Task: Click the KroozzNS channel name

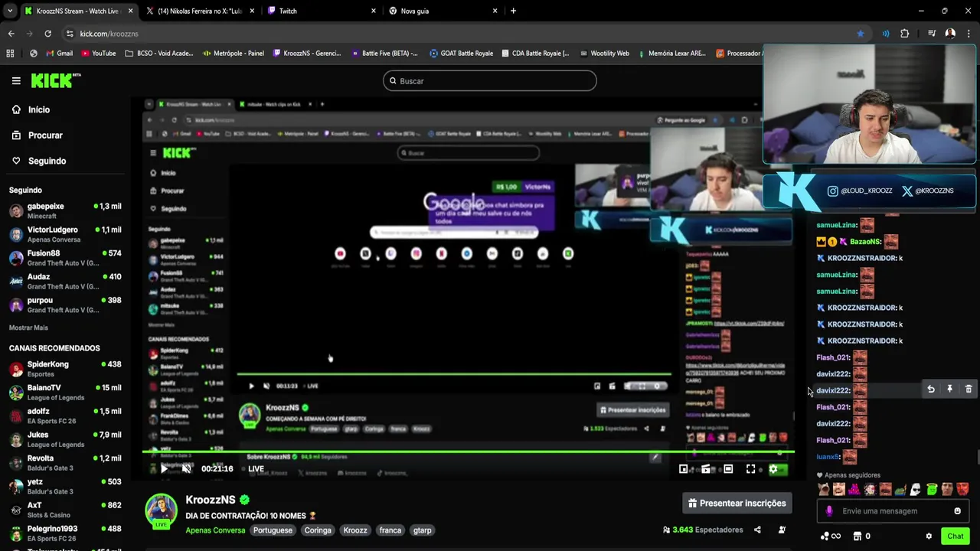Action: 211,500
